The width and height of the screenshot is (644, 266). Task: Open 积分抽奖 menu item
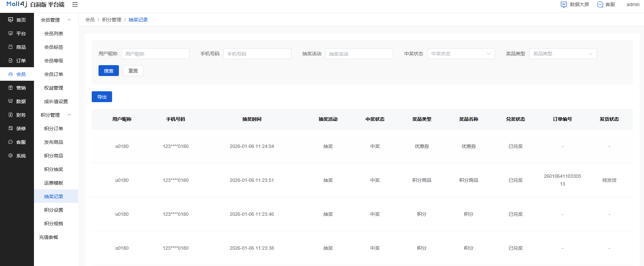[x=54, y=169]
